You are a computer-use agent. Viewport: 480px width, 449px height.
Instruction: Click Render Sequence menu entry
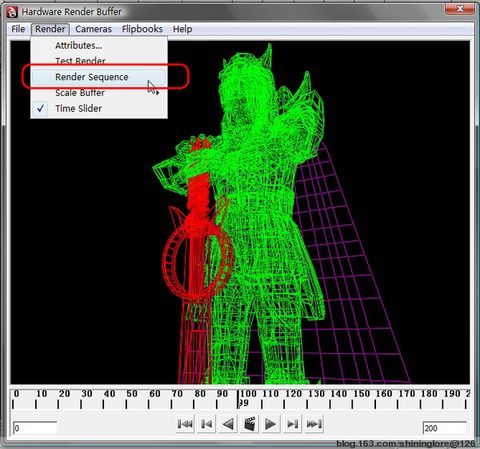[99, 77]
